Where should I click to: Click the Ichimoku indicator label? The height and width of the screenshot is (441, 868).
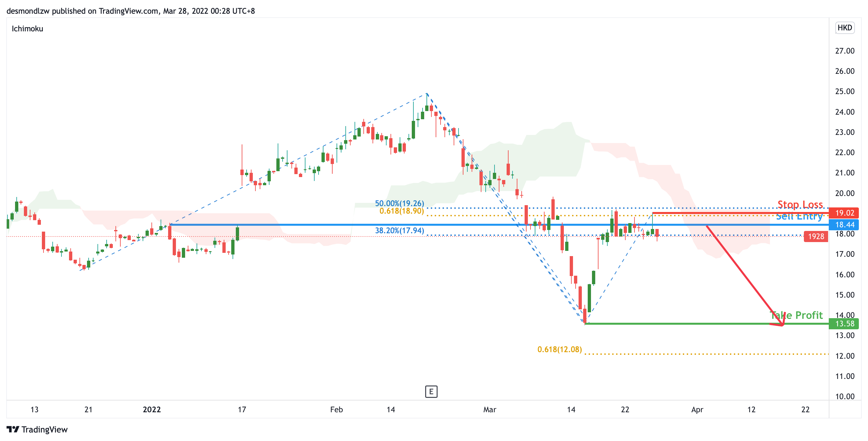pos(27,29)
